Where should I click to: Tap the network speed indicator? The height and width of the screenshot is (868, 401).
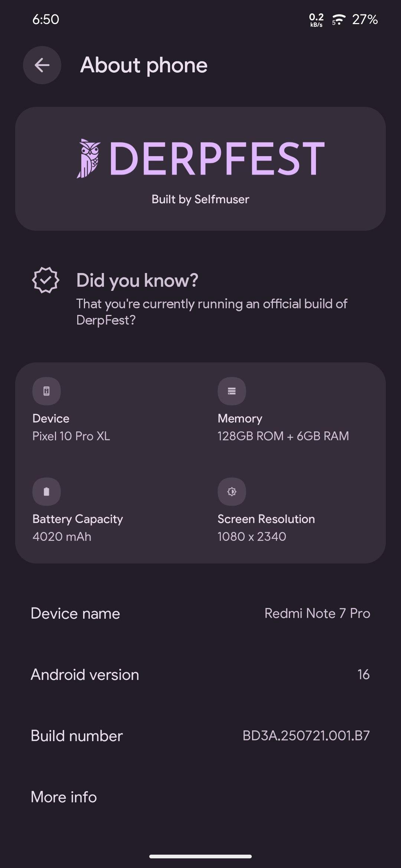[316, 20]
